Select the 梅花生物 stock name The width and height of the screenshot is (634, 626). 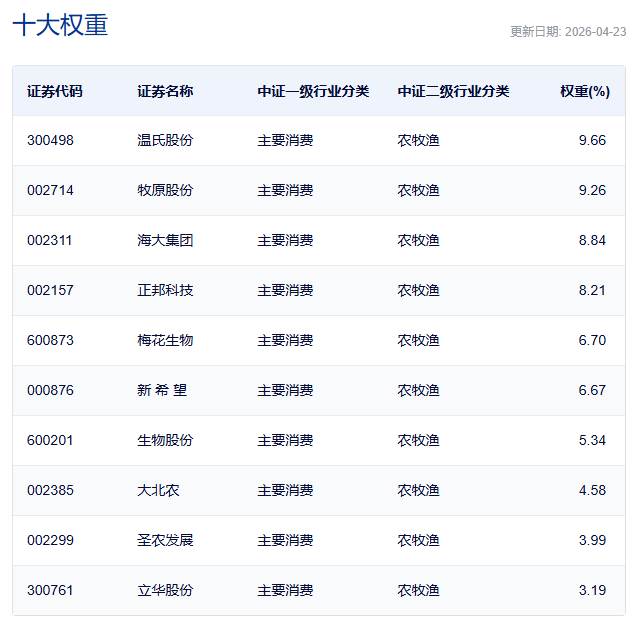[x=165, y=340]
